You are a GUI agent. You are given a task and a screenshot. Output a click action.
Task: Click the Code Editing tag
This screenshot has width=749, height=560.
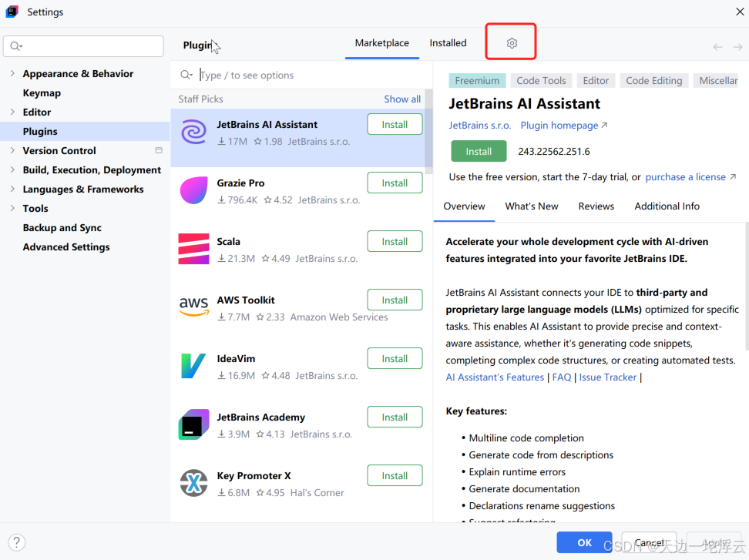tap(654, 81)
